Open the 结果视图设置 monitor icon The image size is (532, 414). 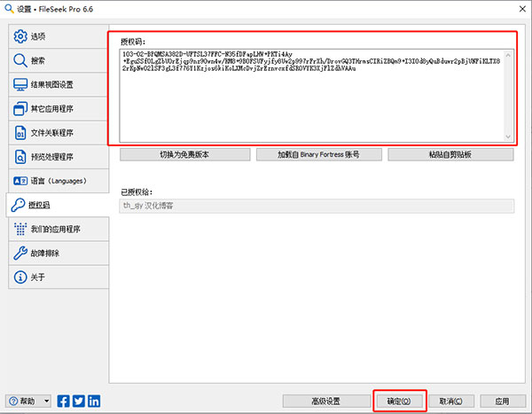point(20,84)
